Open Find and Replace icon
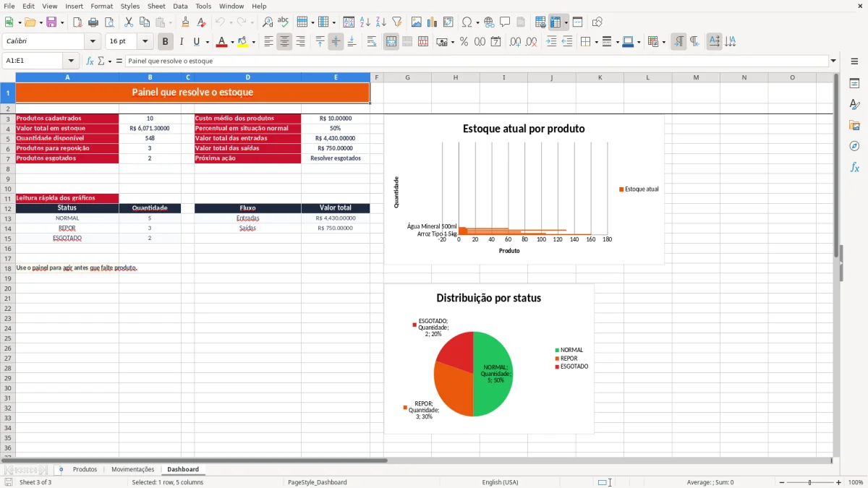 coord(268,22)
